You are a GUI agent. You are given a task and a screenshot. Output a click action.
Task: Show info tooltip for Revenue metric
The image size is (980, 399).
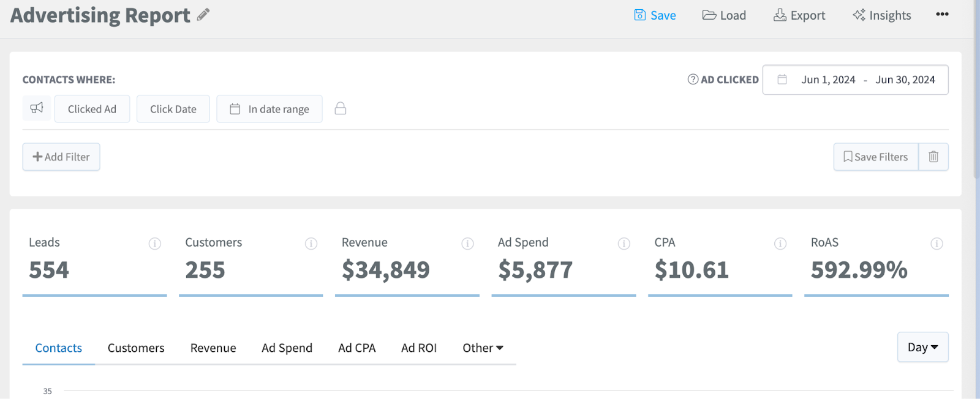[x=467, y=244]
